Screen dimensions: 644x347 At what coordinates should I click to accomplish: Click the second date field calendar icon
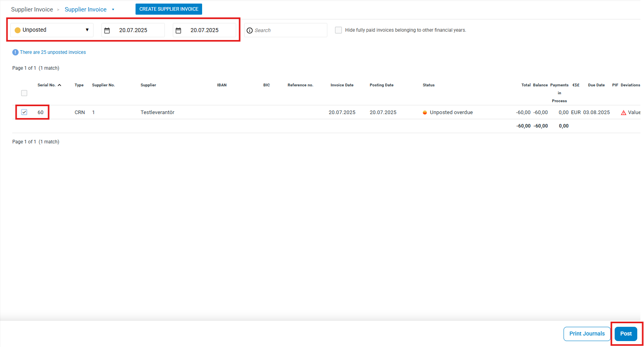[178, 31]
